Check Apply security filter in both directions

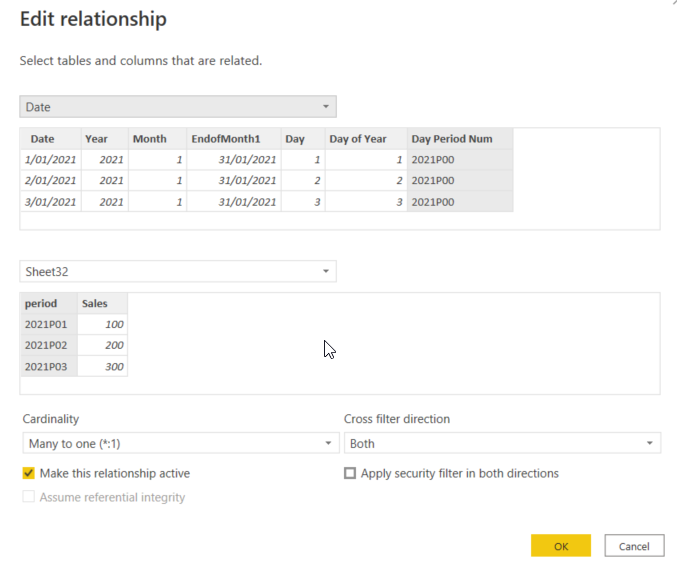(350, 473)
